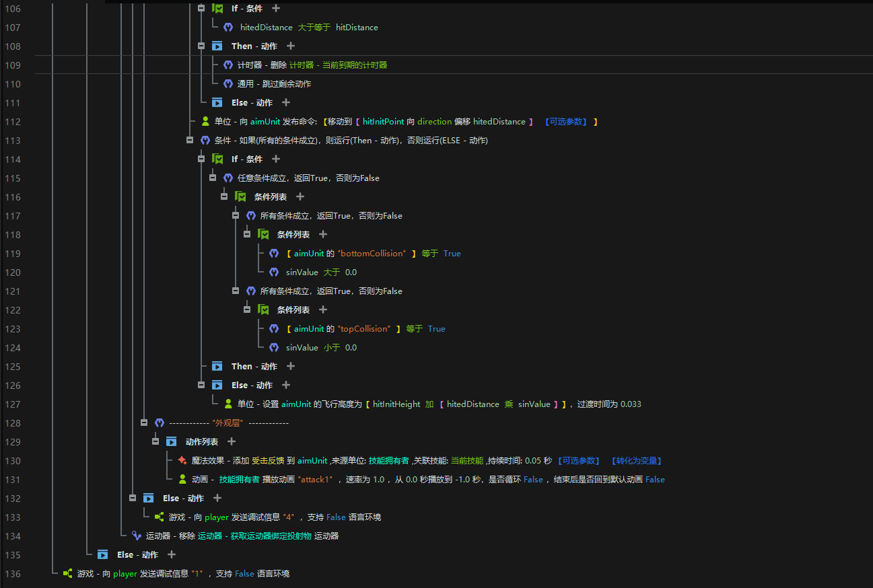
Task: Collapse the If - 条件 node on line 106
Action: click(201, 8)
